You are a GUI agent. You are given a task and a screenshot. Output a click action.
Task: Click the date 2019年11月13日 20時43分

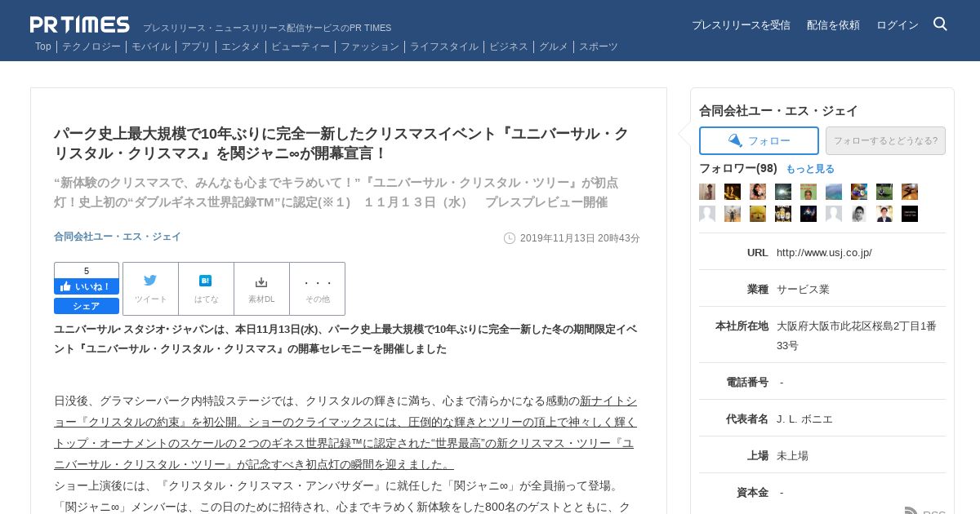pyautogui.click(x=580, y=238)
